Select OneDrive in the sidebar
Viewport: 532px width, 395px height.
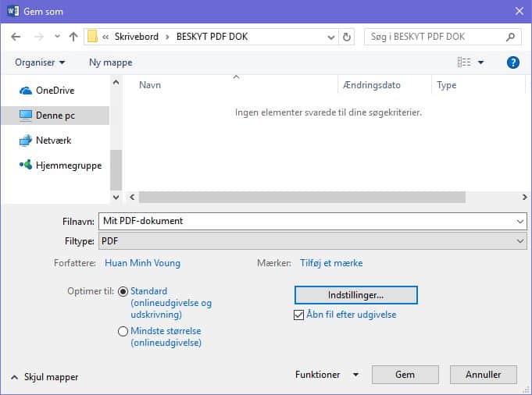(x=55, y=91)
